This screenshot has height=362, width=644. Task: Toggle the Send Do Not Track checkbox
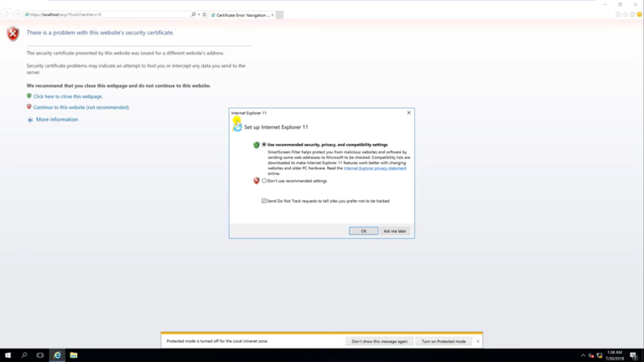coord(264,201)
